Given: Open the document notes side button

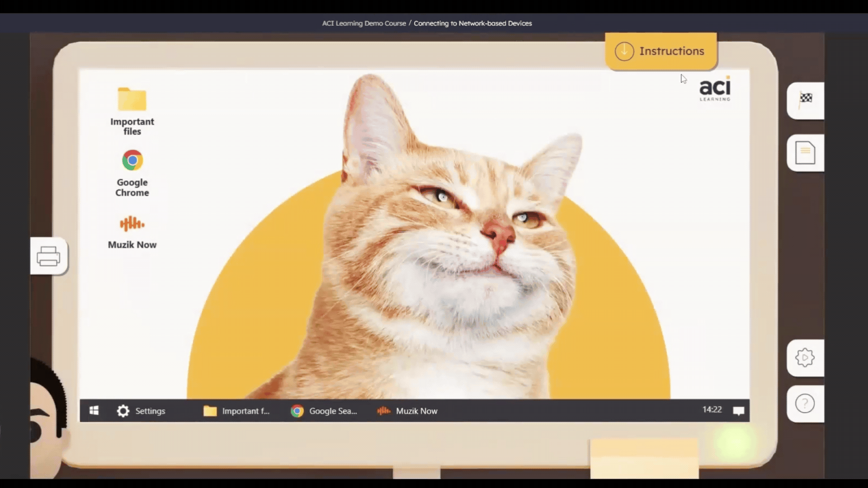Looking at the screenshot, I should (x=806, y=153).
